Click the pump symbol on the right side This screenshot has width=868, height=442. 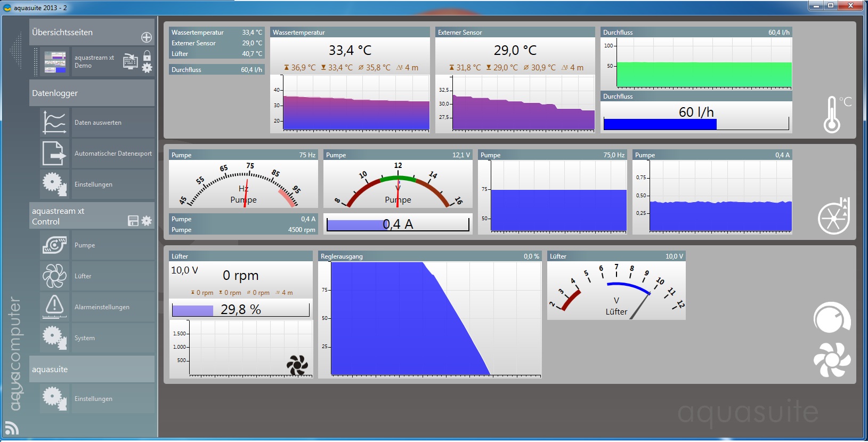pyautogui.click(x=834, y=216)
